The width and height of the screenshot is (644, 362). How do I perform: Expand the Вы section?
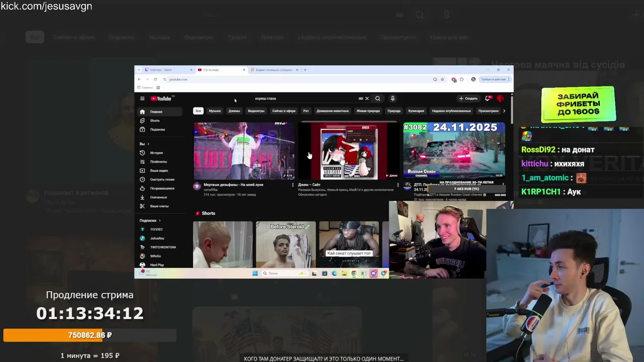(144, 144)
